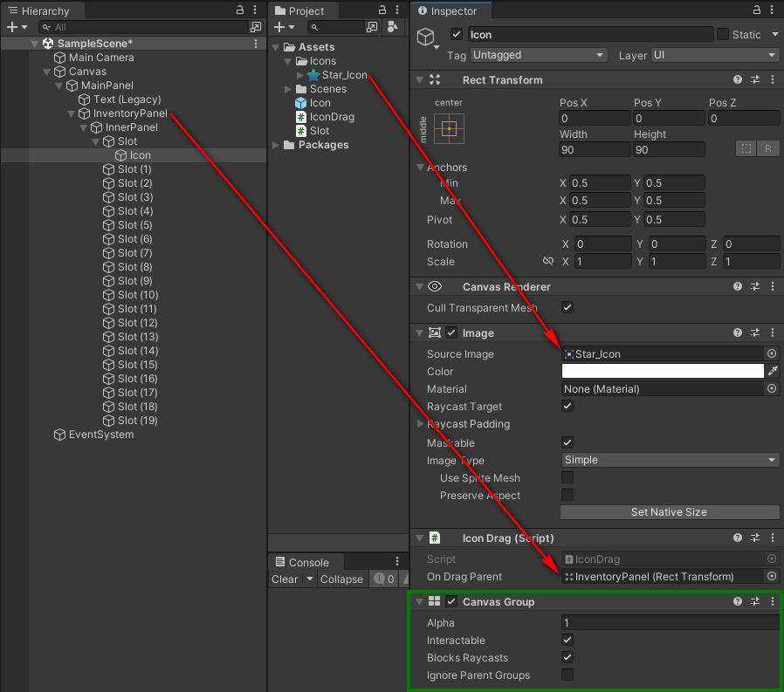
Task: Open the Tag dropdown Untagged
Action: click(x=539, y=55)
